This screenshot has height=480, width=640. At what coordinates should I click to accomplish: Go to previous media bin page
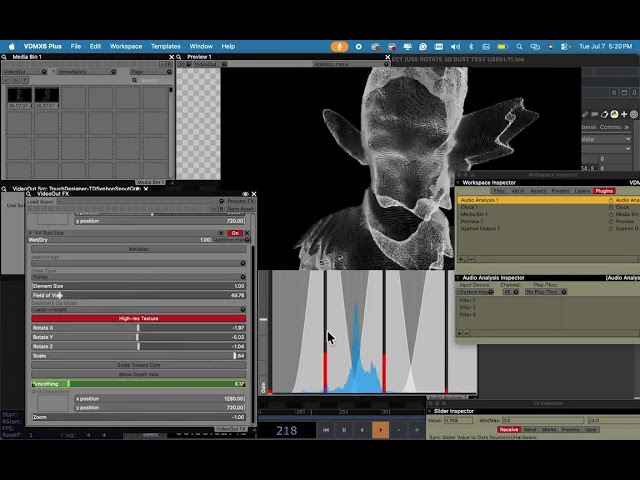7,80
